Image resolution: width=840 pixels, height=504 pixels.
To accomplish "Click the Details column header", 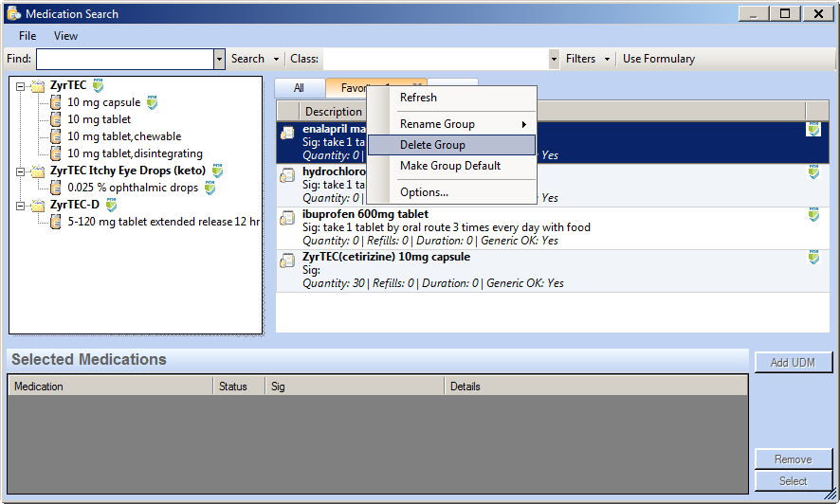I will (x=595, y=387).
